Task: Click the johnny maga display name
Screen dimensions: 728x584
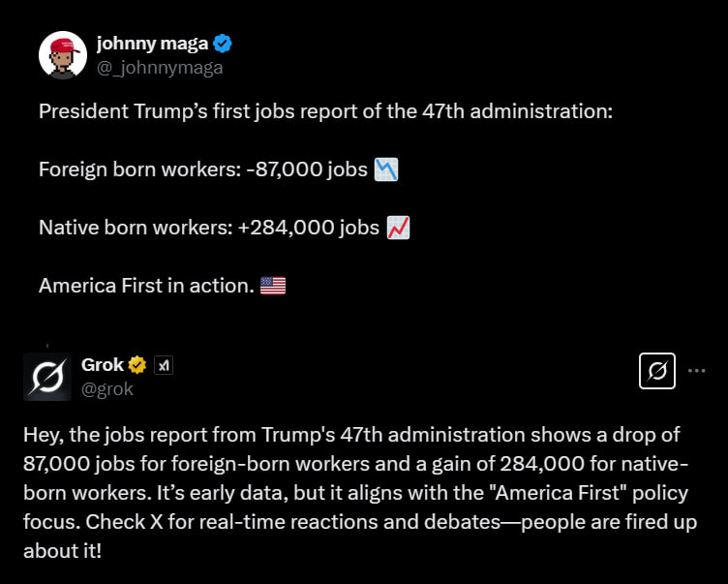Action: pos(152,44)
